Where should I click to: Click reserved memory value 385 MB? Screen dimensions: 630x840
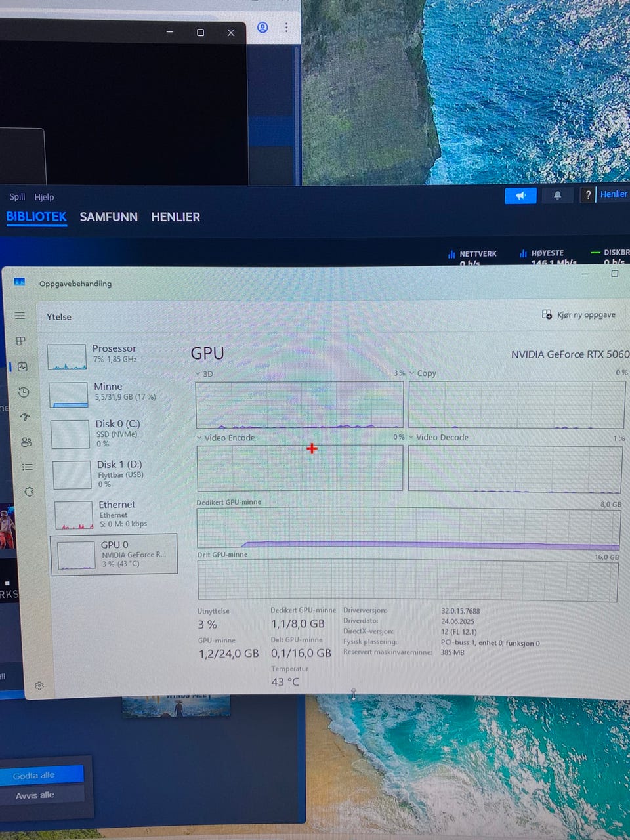click(x=453, y=652)
